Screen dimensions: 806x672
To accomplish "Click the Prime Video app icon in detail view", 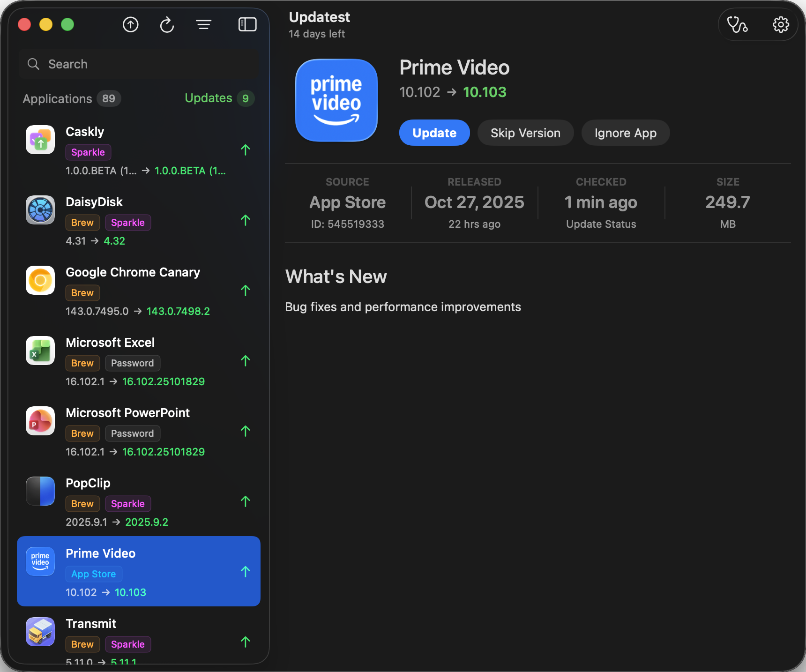I will point(336,100).
